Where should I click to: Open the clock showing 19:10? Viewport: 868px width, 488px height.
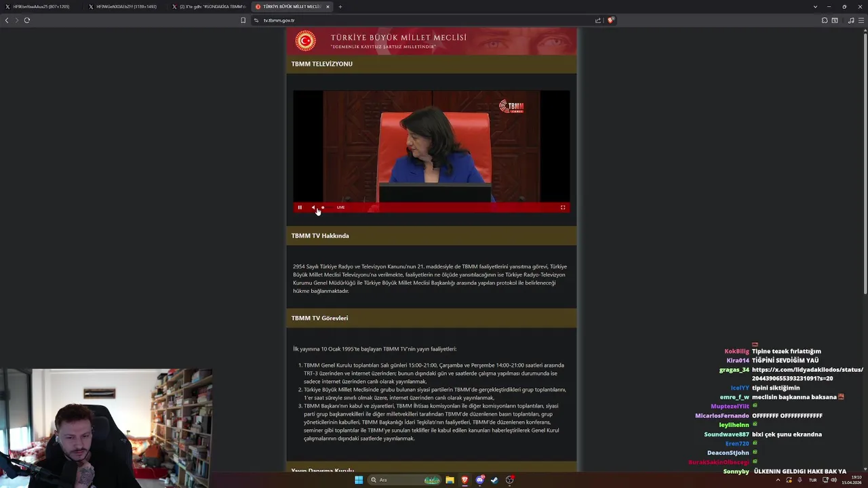coord(851,480)
